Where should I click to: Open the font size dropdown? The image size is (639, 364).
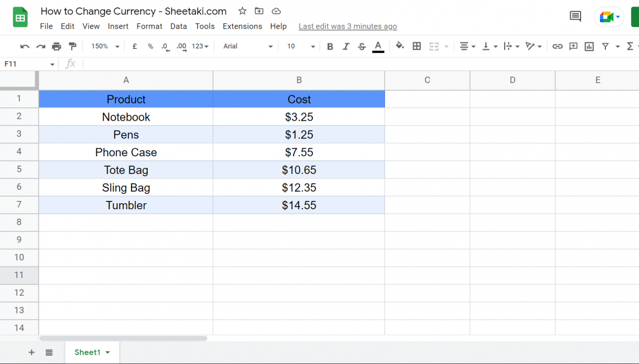299,46
